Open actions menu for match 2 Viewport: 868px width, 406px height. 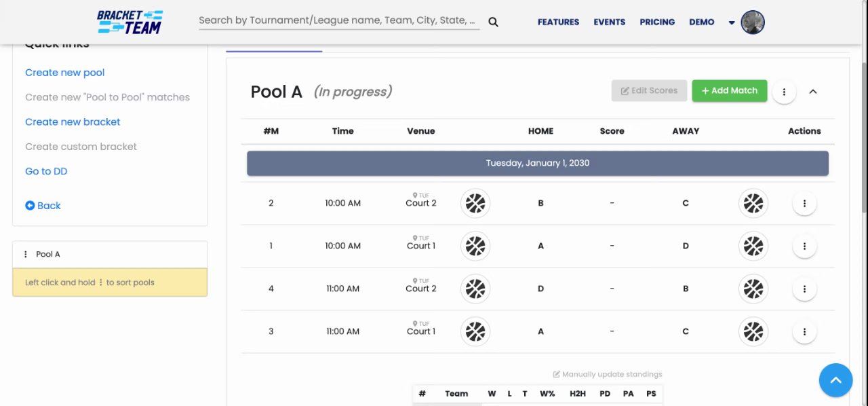coord(804,203)
